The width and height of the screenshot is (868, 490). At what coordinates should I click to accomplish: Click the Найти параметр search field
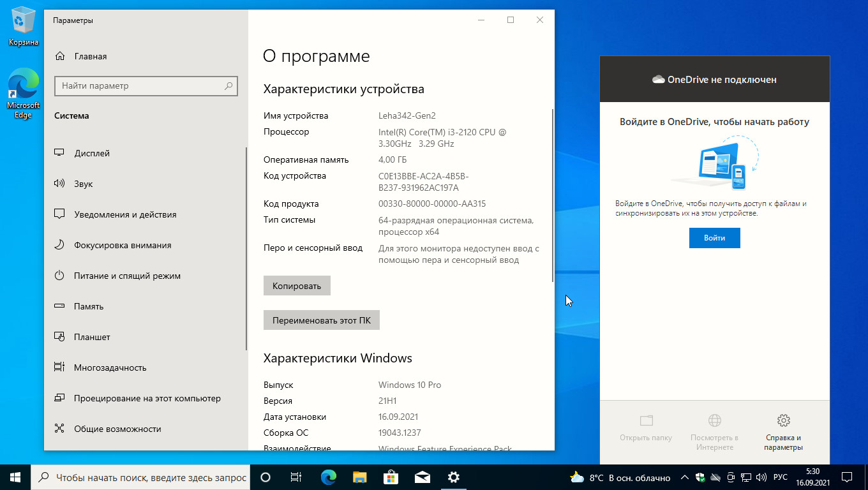pyautogui.click(x=146, y=85)
